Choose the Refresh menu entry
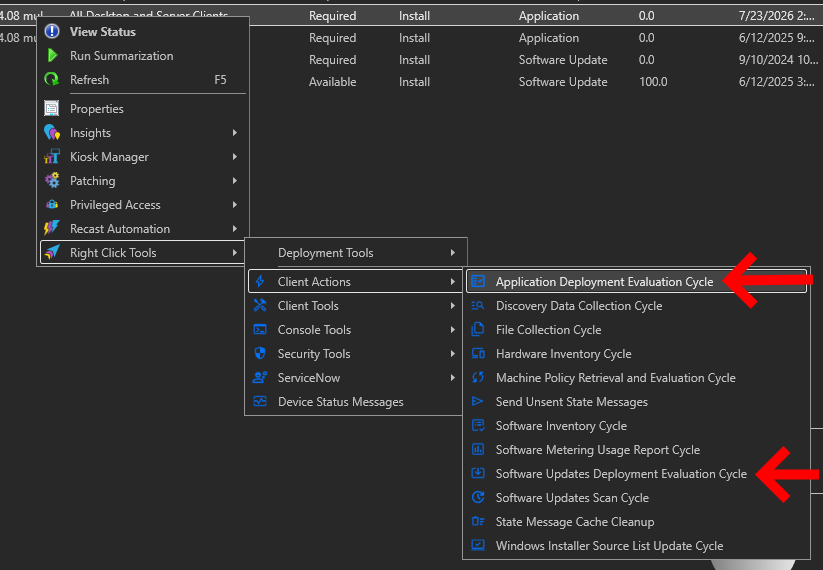 [x=143, y=80]
